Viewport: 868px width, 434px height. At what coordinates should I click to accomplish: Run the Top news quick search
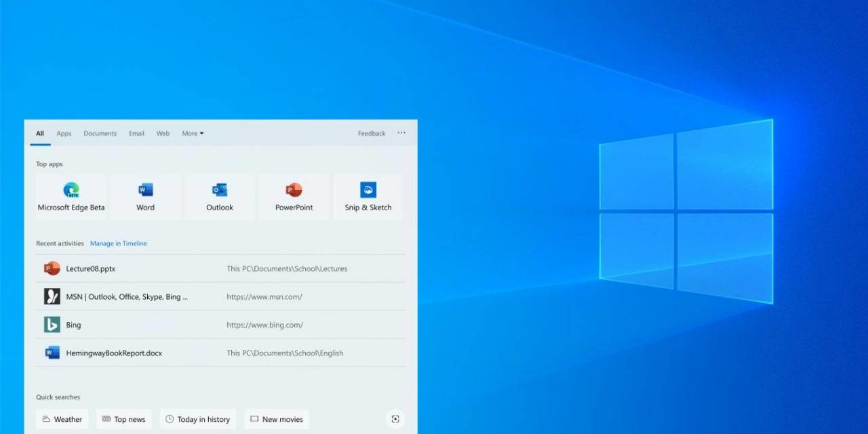point(124,419)
